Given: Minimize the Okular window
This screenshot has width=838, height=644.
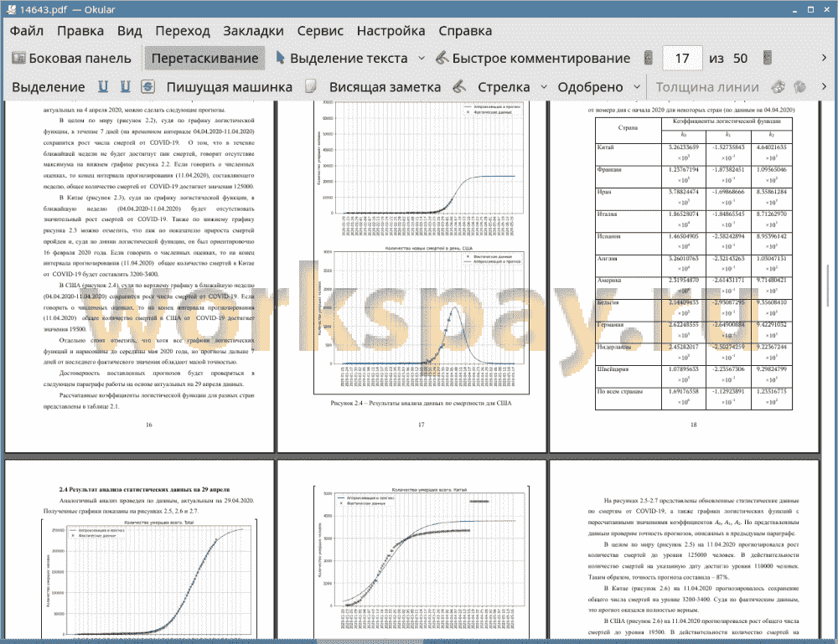Looking at the screenshot, I should 795,10.
